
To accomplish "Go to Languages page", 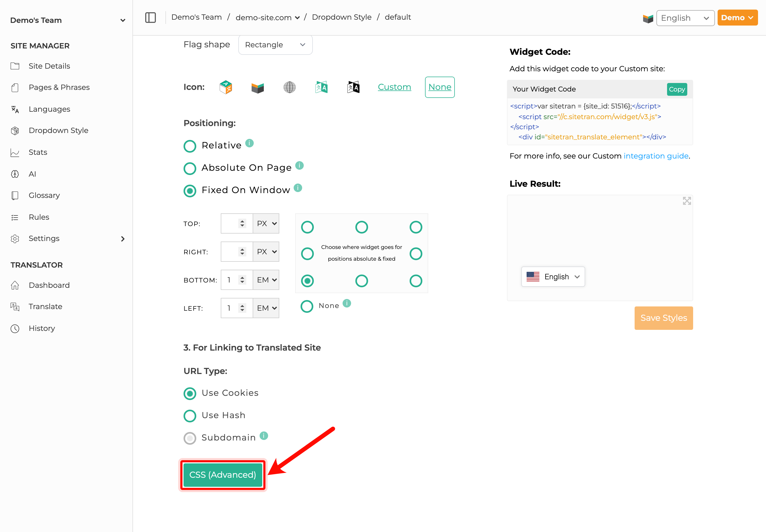I will point(49,109).
